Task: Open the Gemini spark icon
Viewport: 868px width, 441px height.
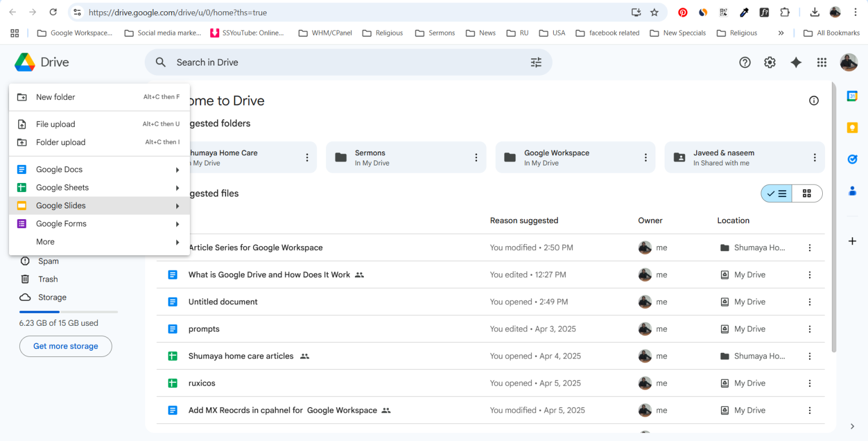Action: [796, 62]
